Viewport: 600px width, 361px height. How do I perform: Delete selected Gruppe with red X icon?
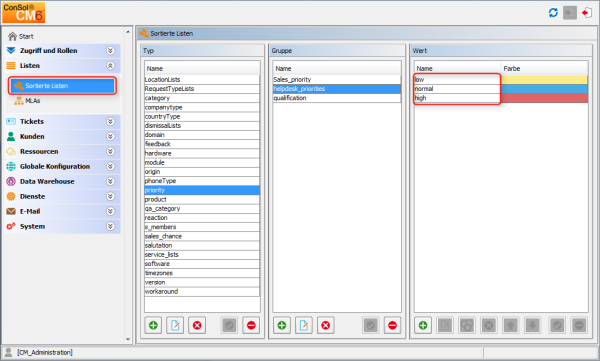(325, 325)
